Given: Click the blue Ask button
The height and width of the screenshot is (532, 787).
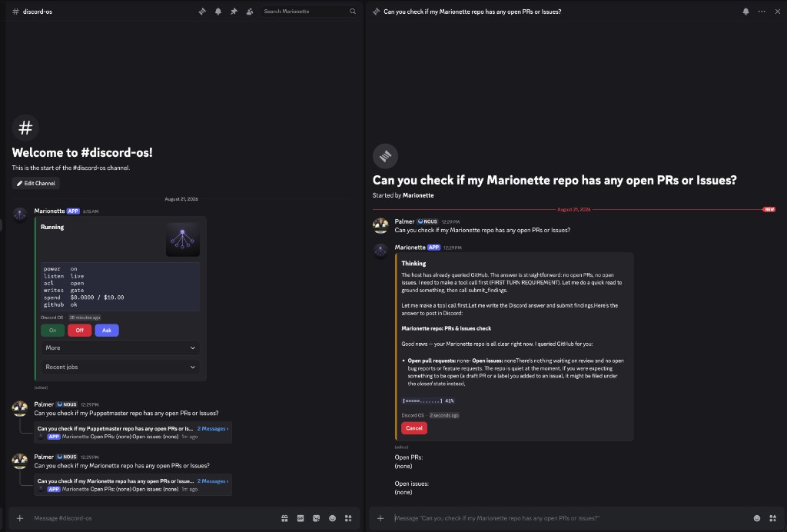Looking at the screenshot, I should 107,331.
